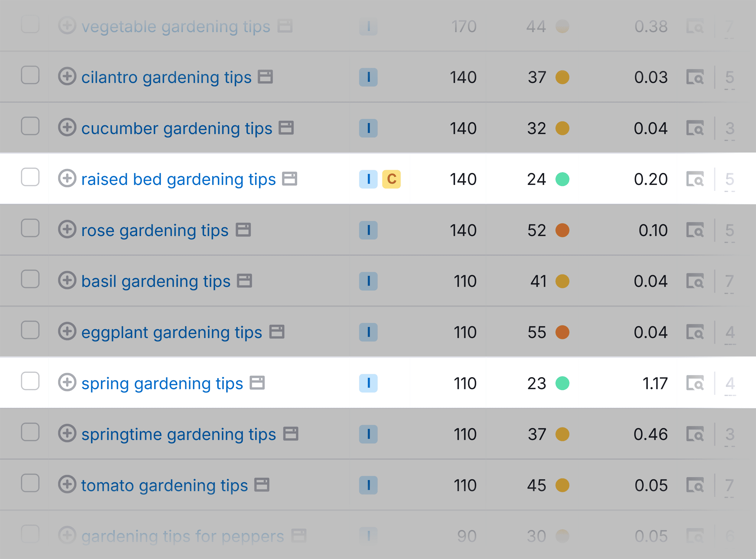
Task: Click the plus icon beside raised bed gardening tips
Action: pyautogui.click(x=67, y=178)
